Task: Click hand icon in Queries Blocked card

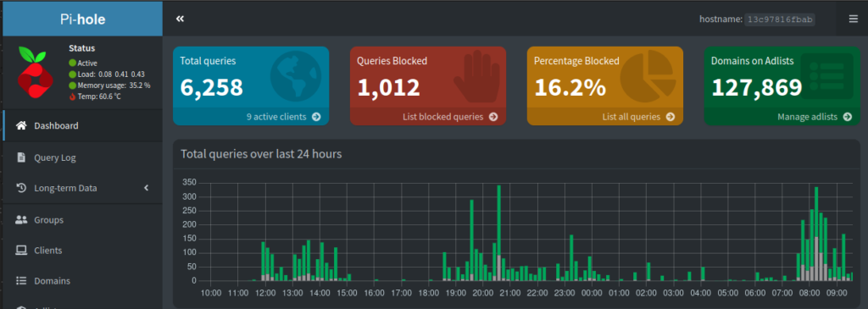Action: tap(476, 77)
